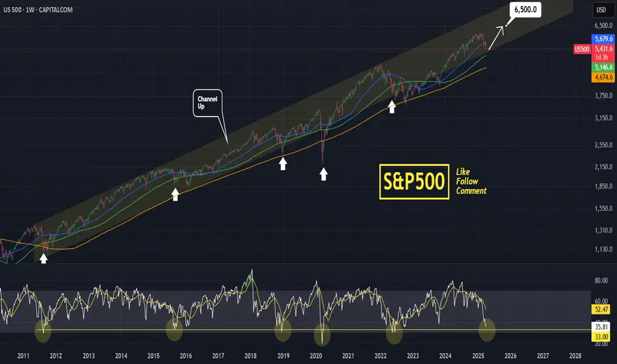Click the 2018 year label on time axis
Viewport: 617px width, 364px height.
(x=250, y=356)
